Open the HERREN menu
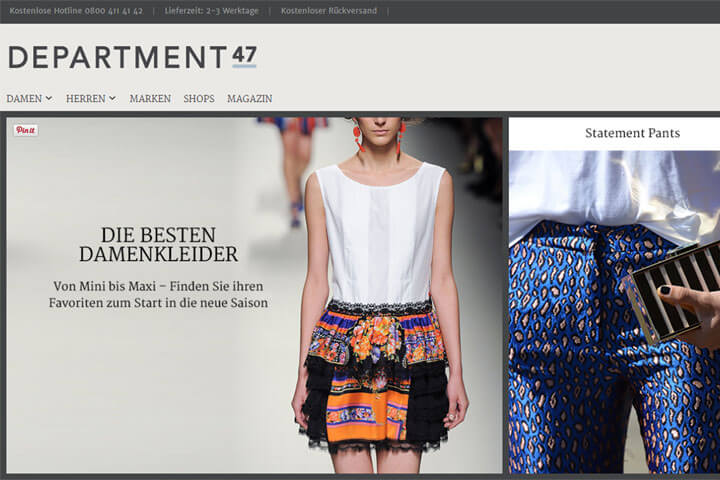The width and height of the screenshot is (720, 480). point(86,99)
